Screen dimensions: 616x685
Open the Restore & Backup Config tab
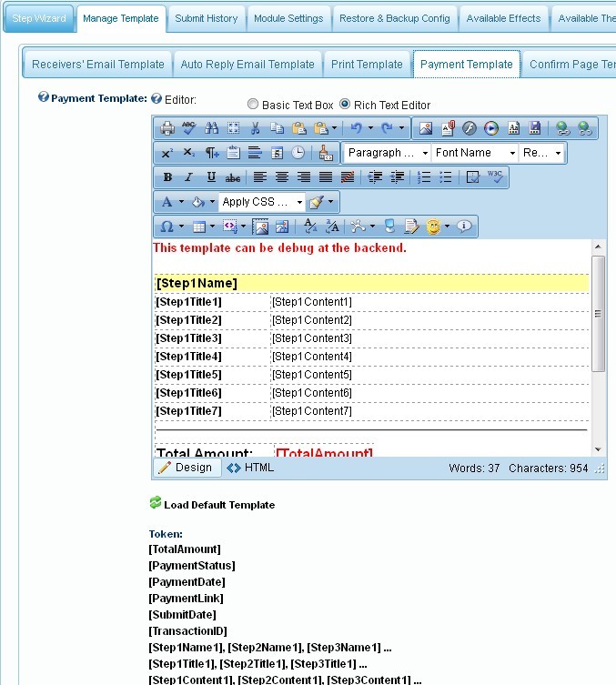coord(395,18)
